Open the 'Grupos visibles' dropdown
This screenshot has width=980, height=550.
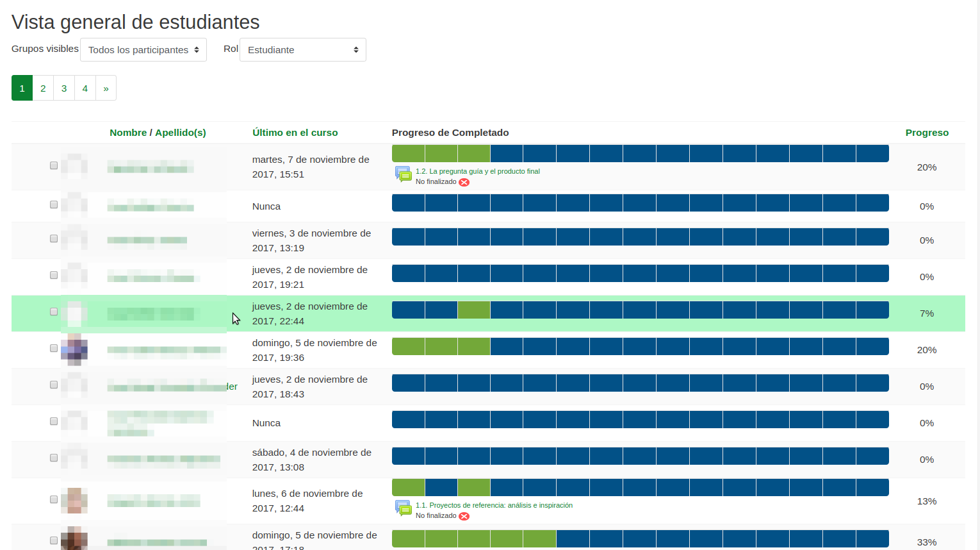tap(143, 50)
